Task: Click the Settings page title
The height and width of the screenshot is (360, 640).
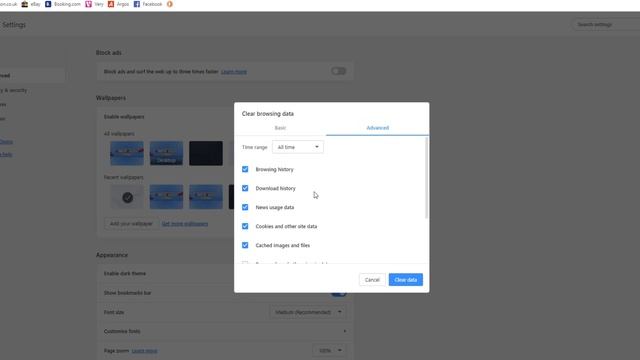Action: pos(14,25)
